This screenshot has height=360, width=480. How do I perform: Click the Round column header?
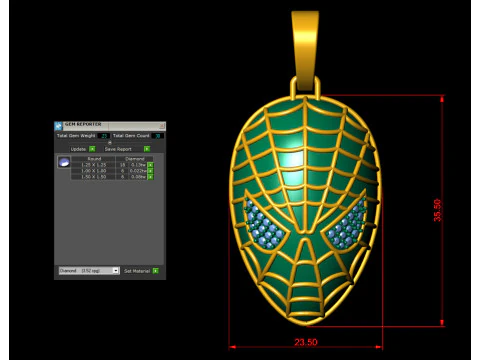pos(94,159)
